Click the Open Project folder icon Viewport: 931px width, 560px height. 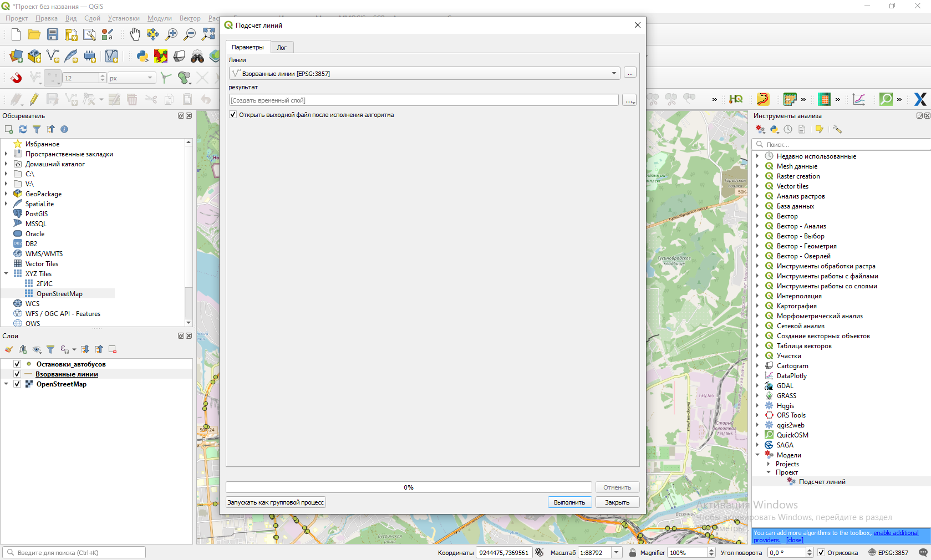pos(34,35)
